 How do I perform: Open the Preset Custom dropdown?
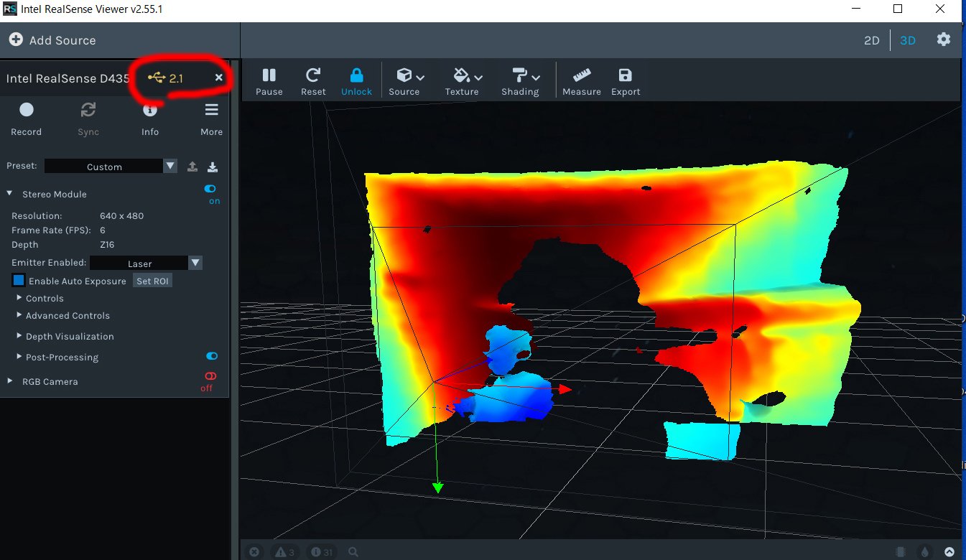click(x=111, y=166)
